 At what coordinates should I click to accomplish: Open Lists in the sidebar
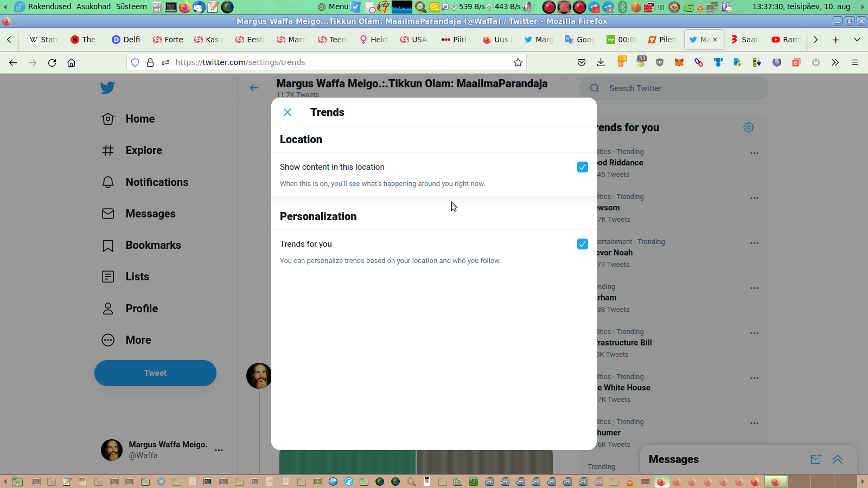(126, 277)
